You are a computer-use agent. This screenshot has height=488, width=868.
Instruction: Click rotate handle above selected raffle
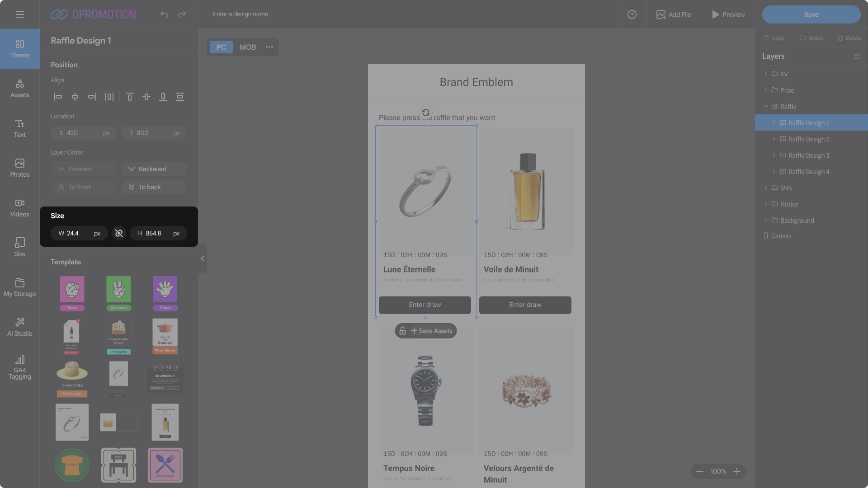point(425,113)
